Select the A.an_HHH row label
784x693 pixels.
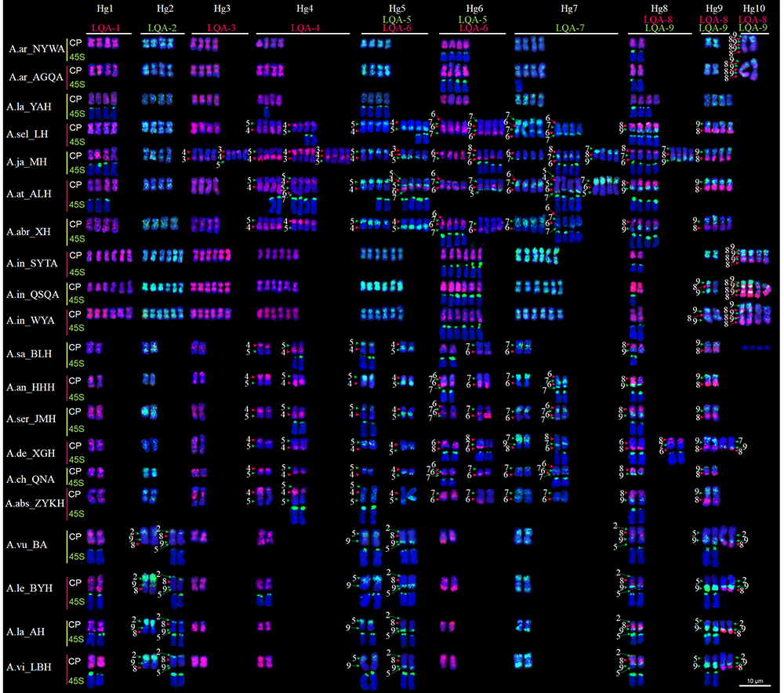[31, 387]
